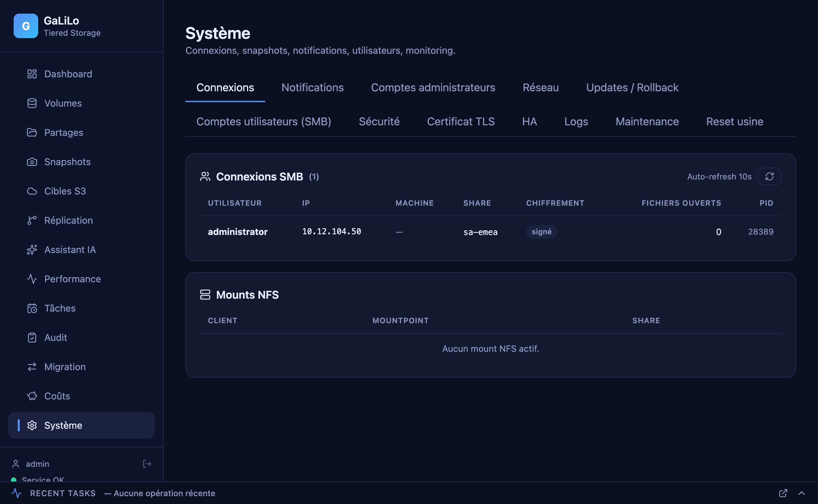Click the UTILISATEUR column header
Viewport: 818px width, 504px height.
(235, 203)
